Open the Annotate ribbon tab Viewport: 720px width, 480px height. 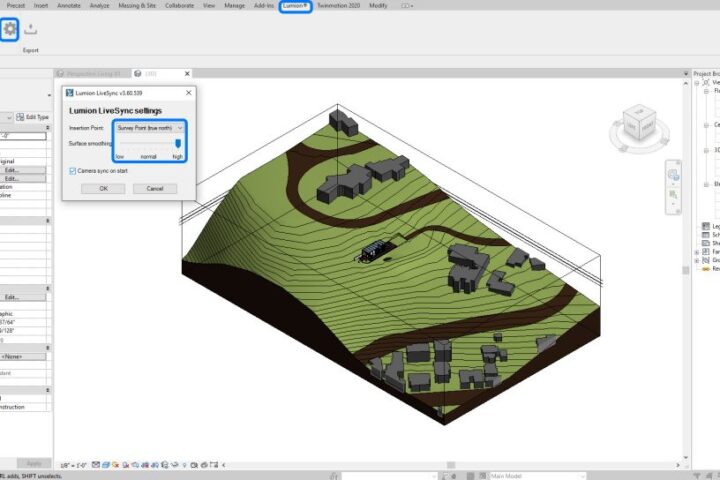click(x=69, y=6)
